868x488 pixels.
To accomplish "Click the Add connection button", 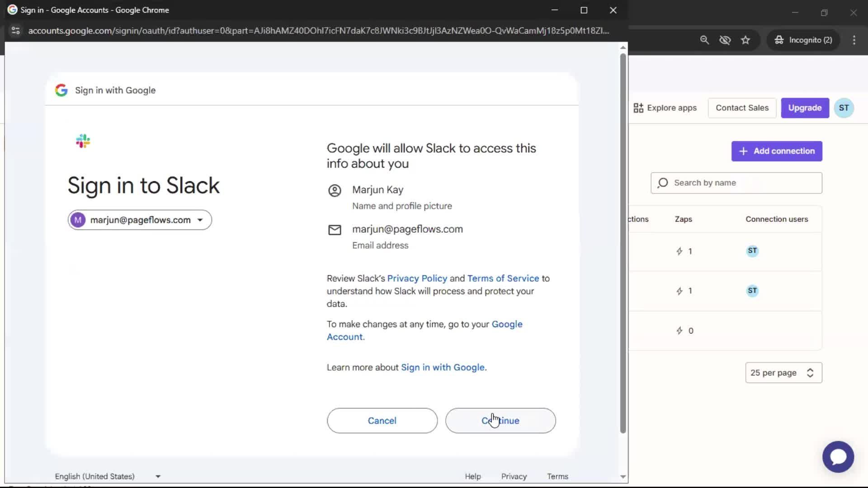I will click(777, 151).
